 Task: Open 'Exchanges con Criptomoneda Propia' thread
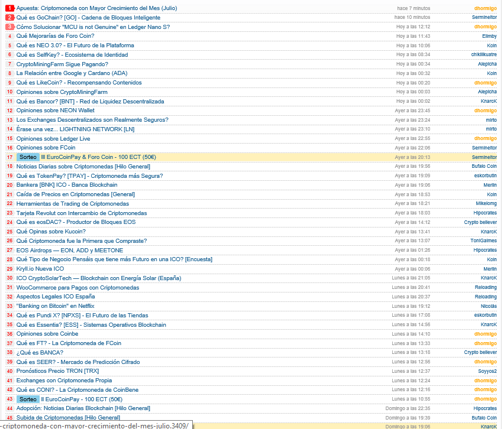coord(64,381)
